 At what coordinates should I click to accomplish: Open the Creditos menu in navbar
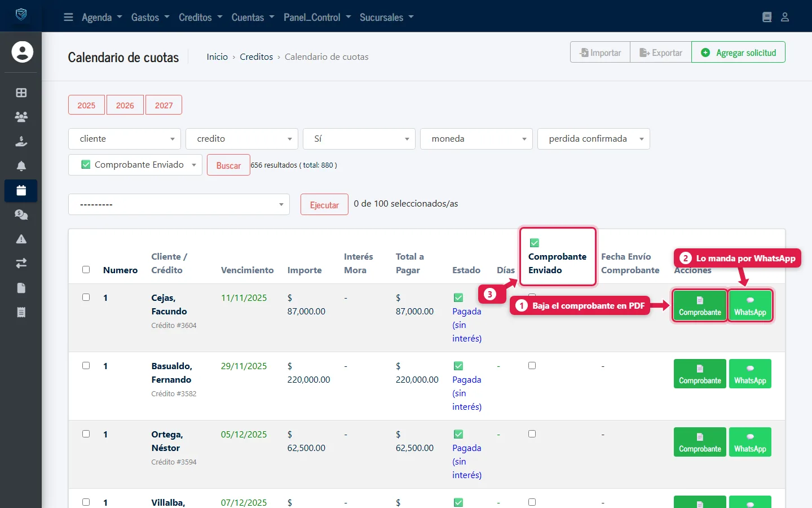tap(200, 17)
